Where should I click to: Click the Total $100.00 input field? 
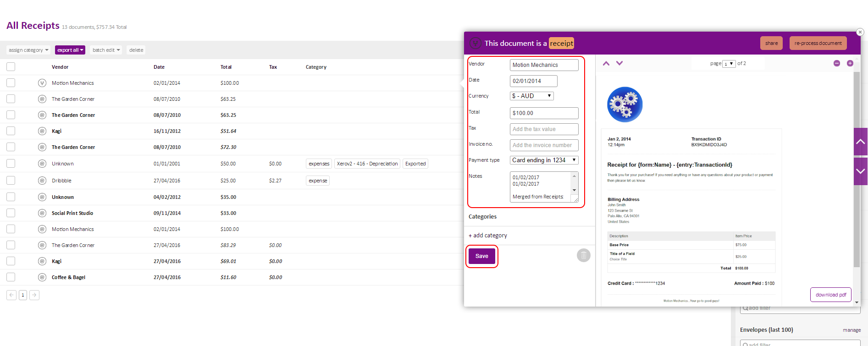(544, 113)
